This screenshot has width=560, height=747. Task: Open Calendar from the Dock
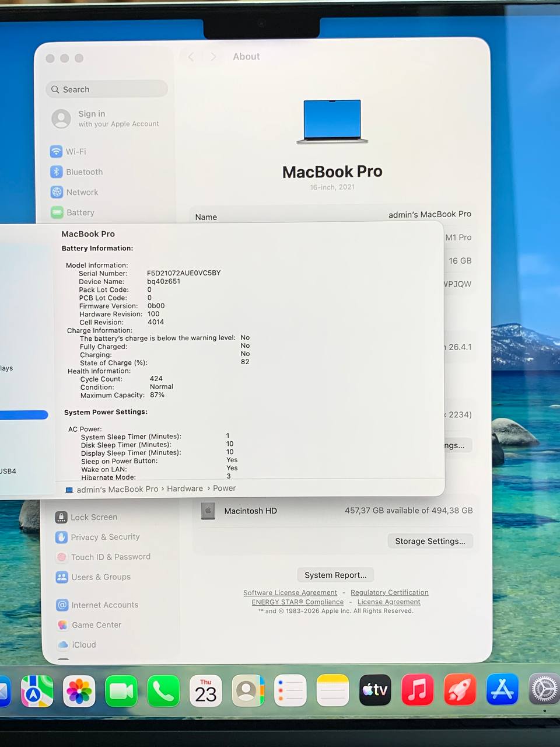click(206, 691)
